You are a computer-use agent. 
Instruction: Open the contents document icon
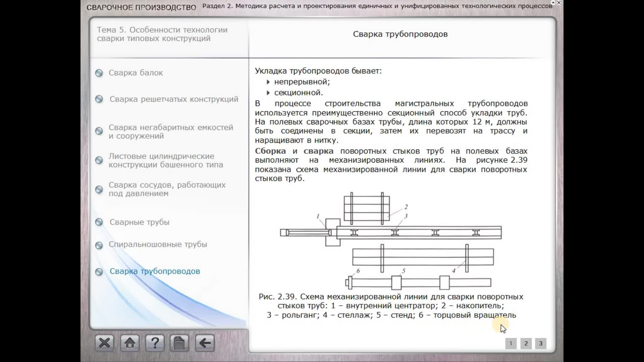[x=179, y=343]
